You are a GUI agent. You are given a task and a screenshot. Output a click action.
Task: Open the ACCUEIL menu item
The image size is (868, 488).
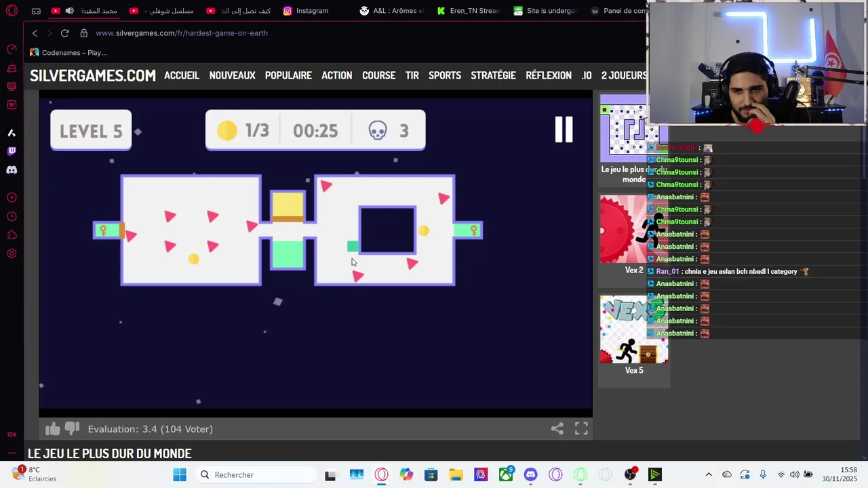182,75
